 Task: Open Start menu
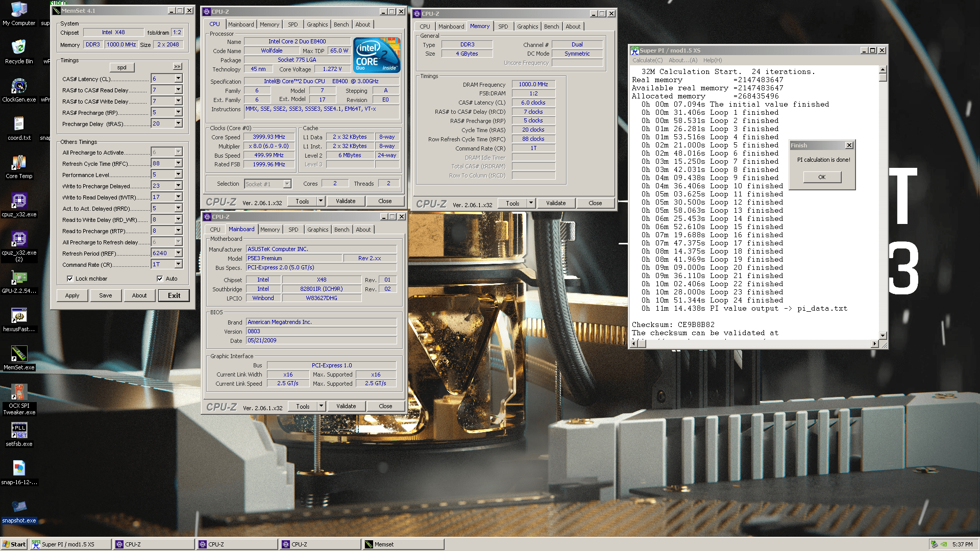14,544
